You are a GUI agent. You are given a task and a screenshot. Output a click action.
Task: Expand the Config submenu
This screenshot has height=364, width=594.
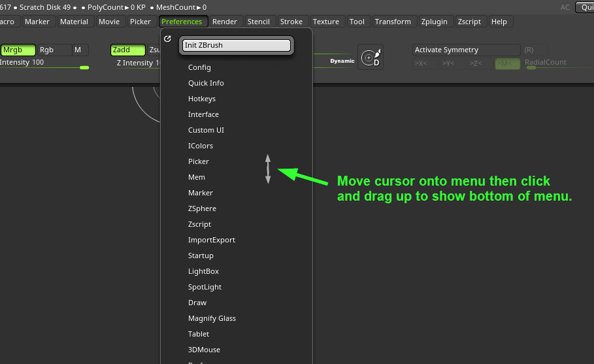click(199, 67)
